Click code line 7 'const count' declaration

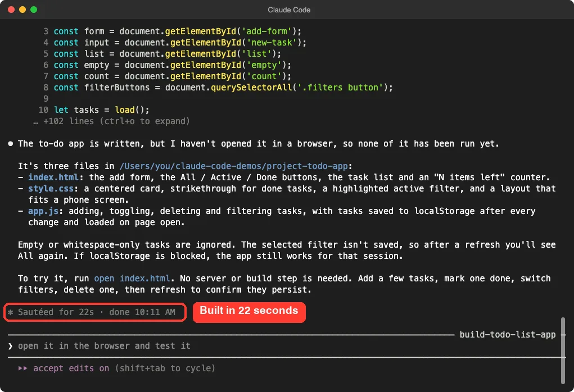(x=173, y=76)
